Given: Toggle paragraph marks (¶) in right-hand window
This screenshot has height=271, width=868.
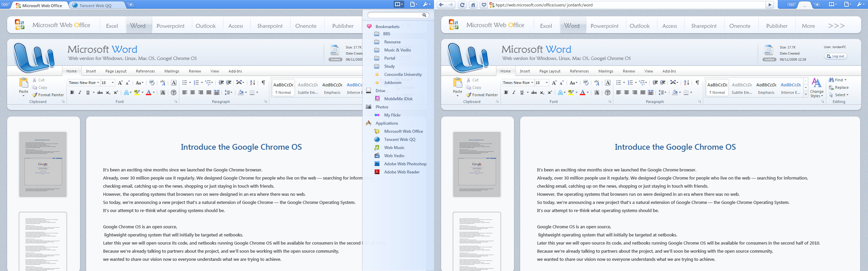Looking at the screenshot, I should click(x=697, y=83).
